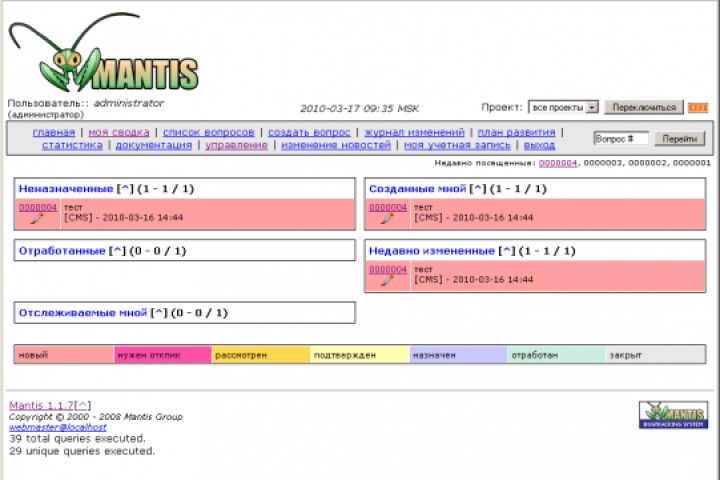Click the 'нужен отклик' status legend cell

coord(163,355)
